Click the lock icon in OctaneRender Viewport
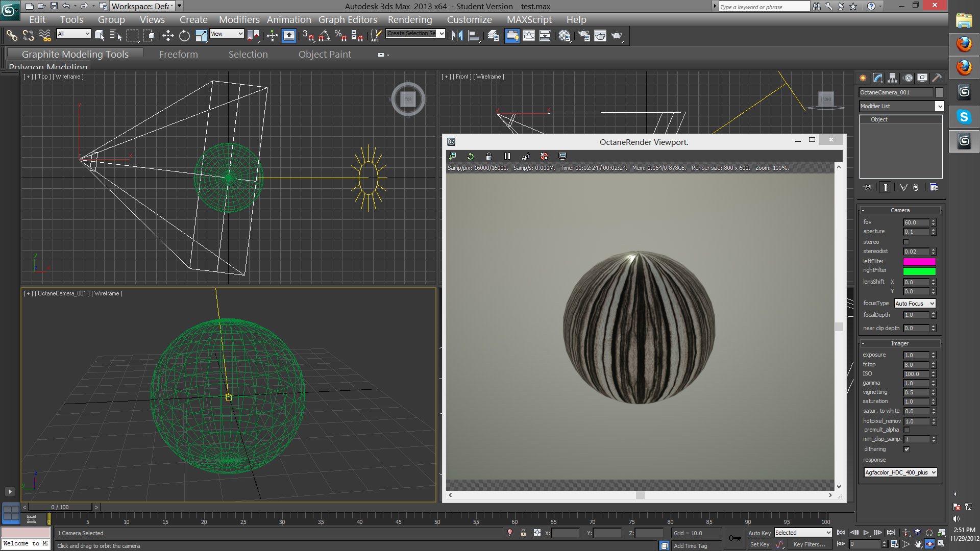This screenshot has height=551, width=980. coord(488,156)
